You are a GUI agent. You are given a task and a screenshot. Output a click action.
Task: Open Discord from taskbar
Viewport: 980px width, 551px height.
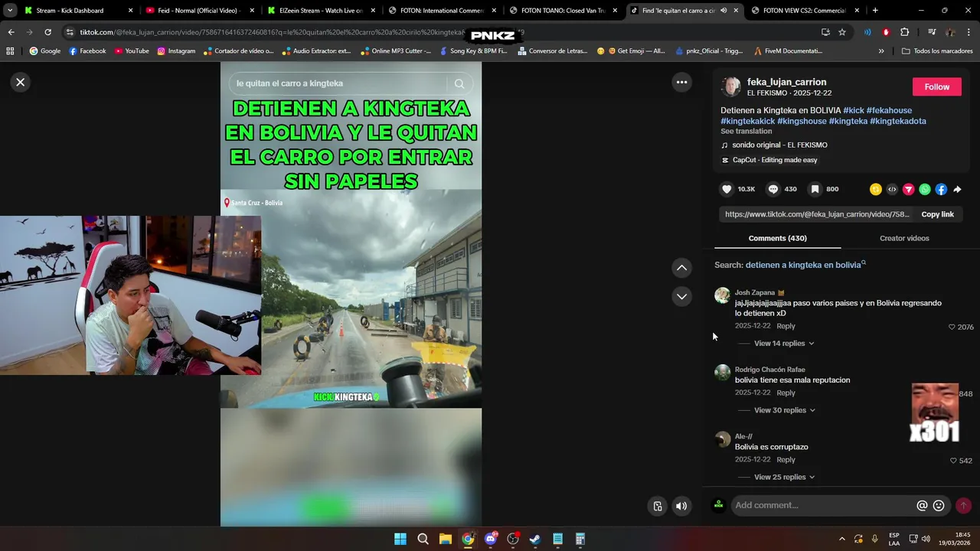click(x=491, y=539)
